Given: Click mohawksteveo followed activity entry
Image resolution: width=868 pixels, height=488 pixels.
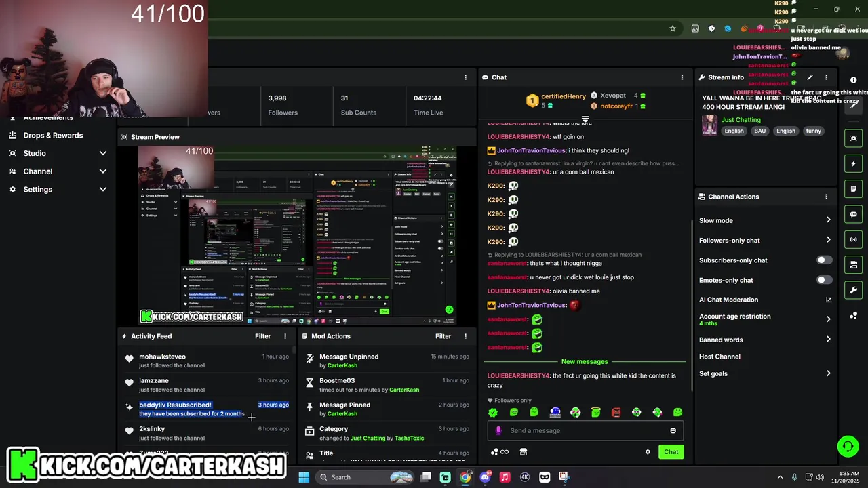Looking at the screenshot, I should (x=208, y=361).
